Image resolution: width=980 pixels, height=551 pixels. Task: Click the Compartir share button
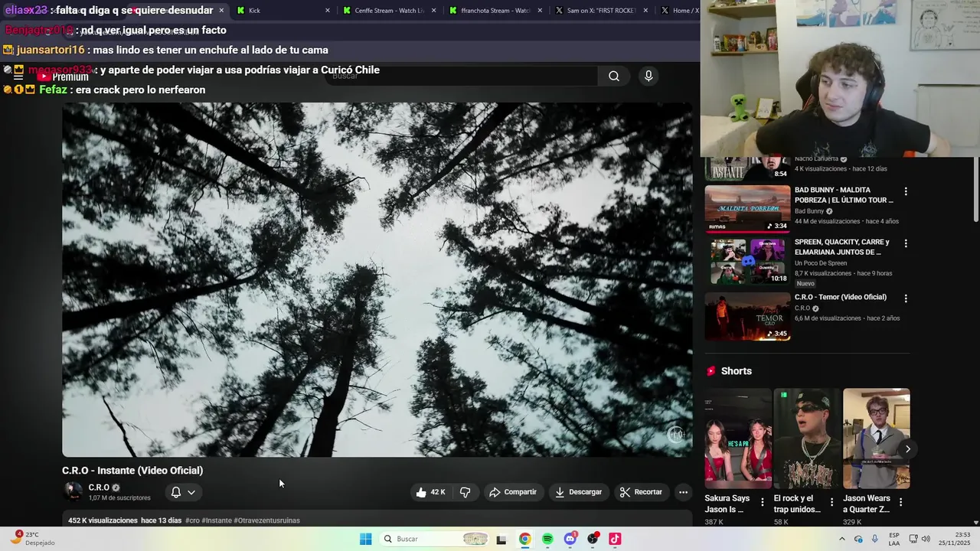click(x=513, y=492)
